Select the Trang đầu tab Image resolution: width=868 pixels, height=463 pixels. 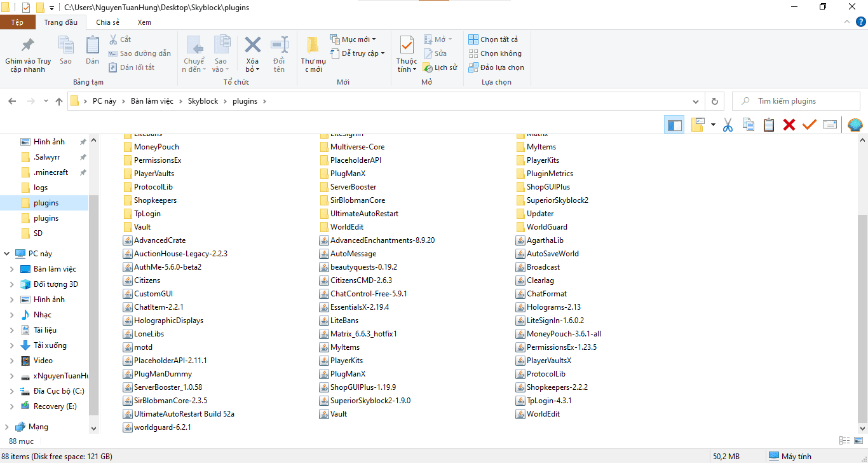[61, 22]
